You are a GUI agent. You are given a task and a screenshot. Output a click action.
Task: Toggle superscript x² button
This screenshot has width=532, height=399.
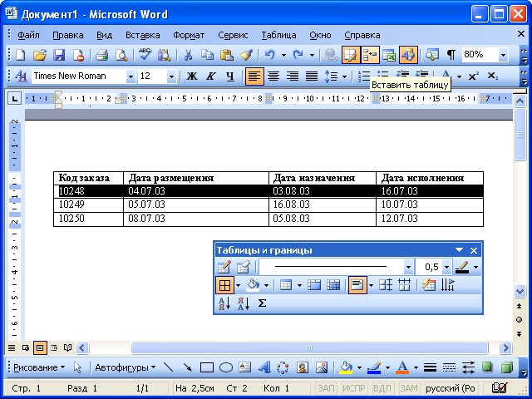coord(473,76)
